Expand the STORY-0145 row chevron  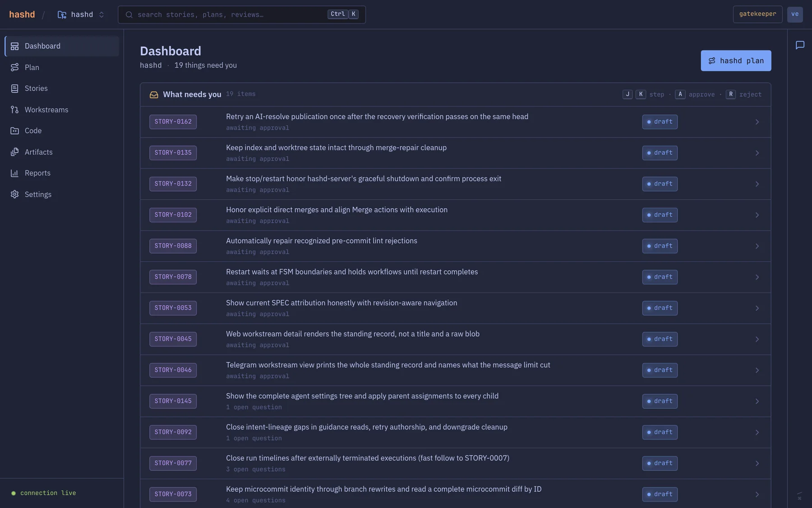tap(757, 401)
